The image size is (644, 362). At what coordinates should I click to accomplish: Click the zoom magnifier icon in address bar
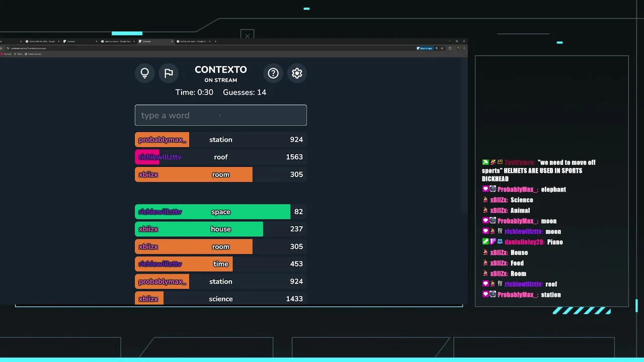(437, 48)
